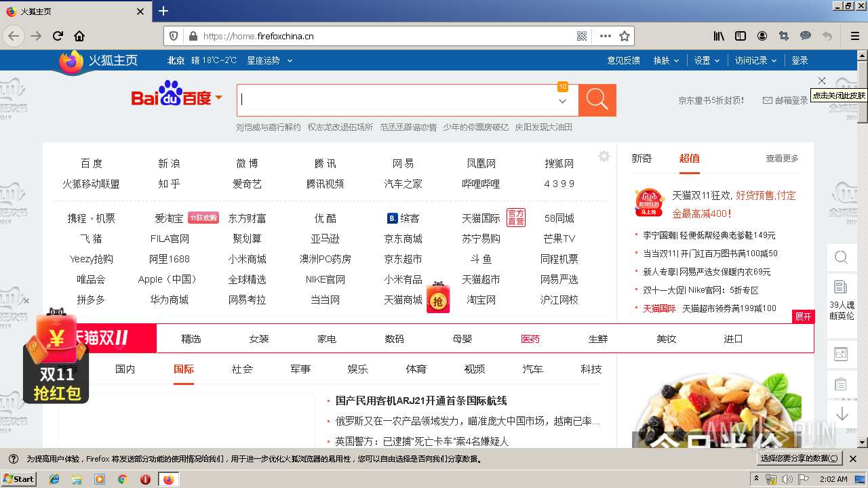Screen dimensions: 868x488
Task: Jump down using sidebar down-arrow icon
Action: (842, 413)
